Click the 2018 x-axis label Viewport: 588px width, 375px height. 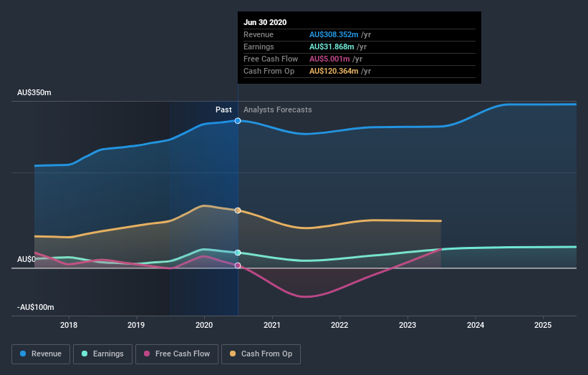[69, 325]
